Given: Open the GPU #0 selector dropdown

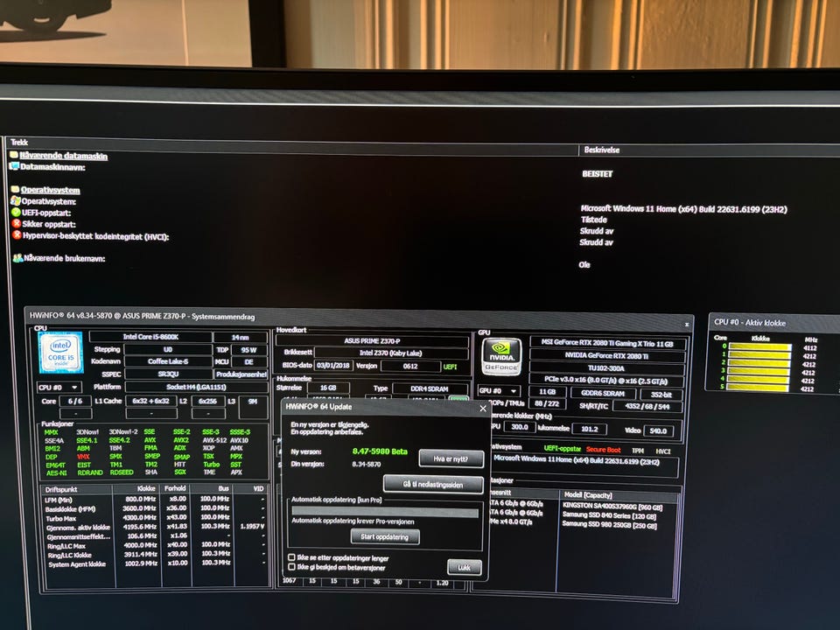Looking at the screenshot, I should point(499,391).
